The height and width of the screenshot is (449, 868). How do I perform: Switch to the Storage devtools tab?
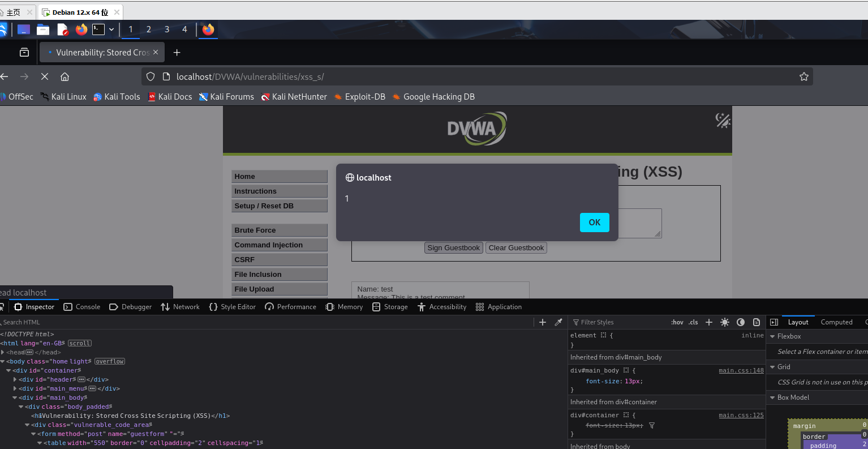(x=390, y=307)
